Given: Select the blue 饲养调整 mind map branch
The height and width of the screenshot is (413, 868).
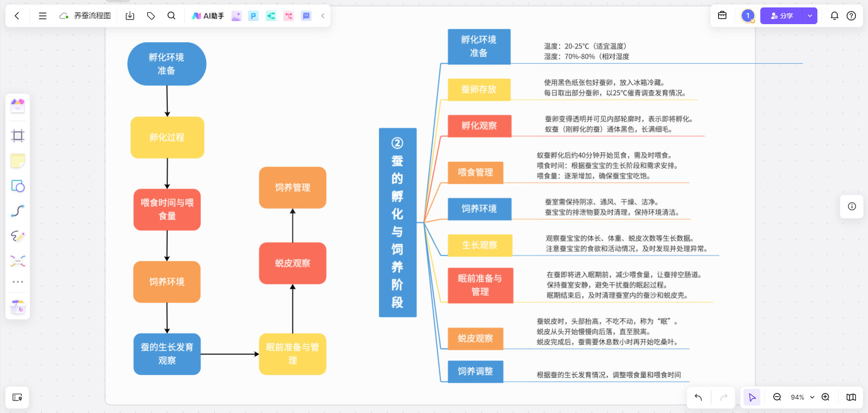Looking at the screenshot, I should click(x=476, y=371).
